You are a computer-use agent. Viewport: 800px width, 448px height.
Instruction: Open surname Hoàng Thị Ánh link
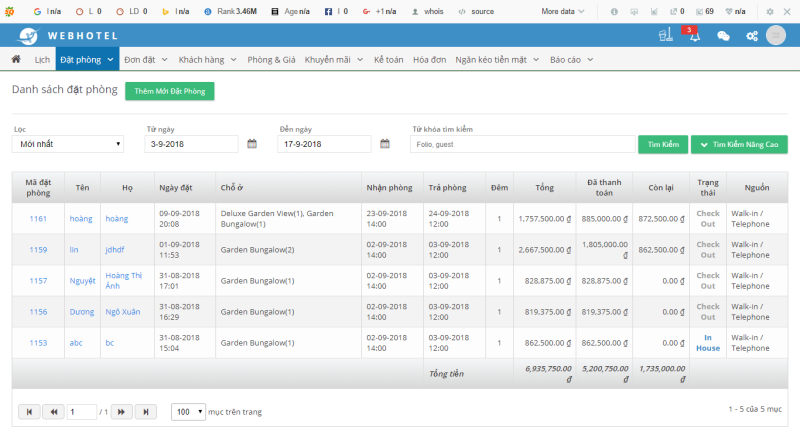pyautogui.click(x=123, y=281)
